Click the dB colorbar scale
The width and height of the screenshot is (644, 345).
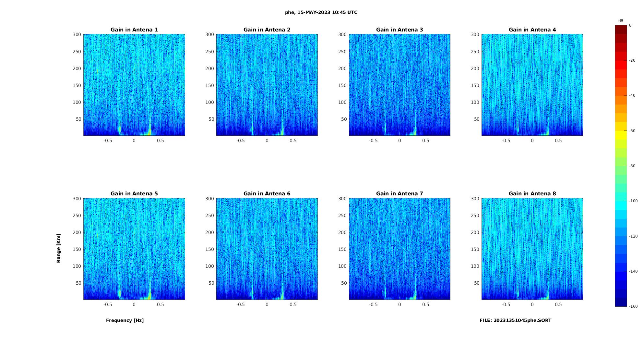(x=621, y=166)
